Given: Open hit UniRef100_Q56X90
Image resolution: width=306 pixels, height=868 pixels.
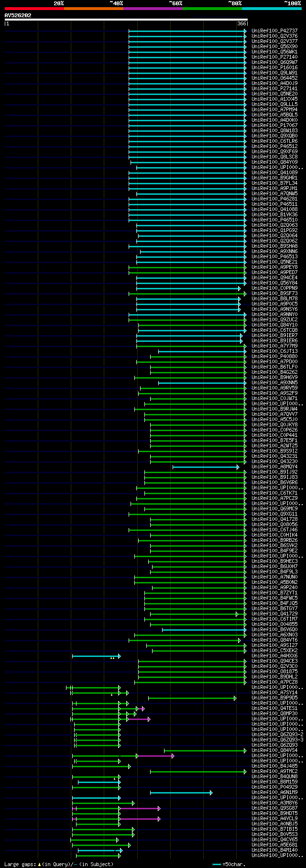Looking at the screenshot, I should pyautogui.click(x=274, y=47).
